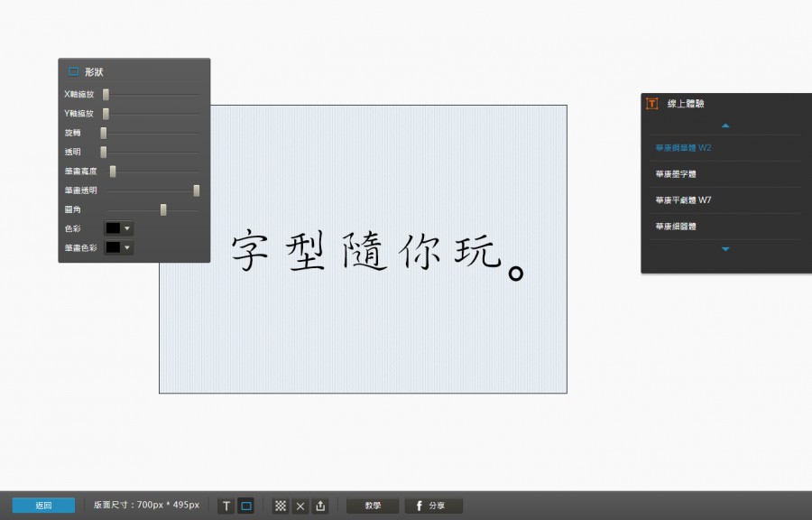
Task: Choose the 華康墨字體 font
Action: click(x=676, y=174)
